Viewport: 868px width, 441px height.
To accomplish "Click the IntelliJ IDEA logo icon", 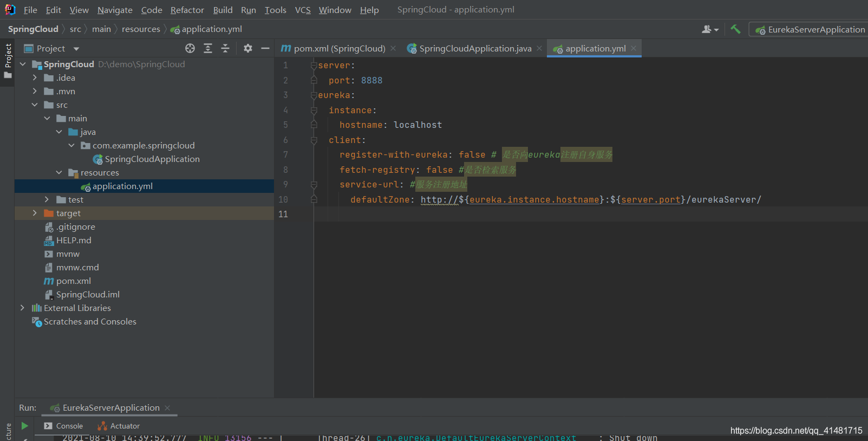I will [x=10, y=9].
